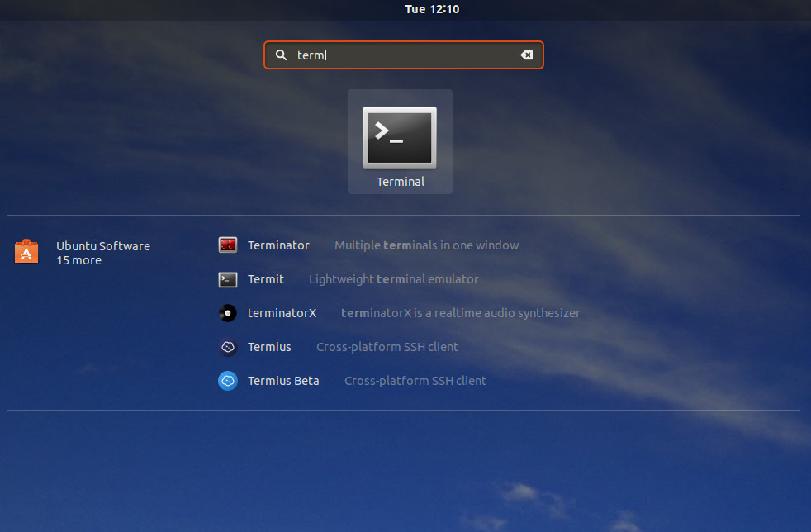
Task: Launch the Terminal application icon
Action: 400,138
